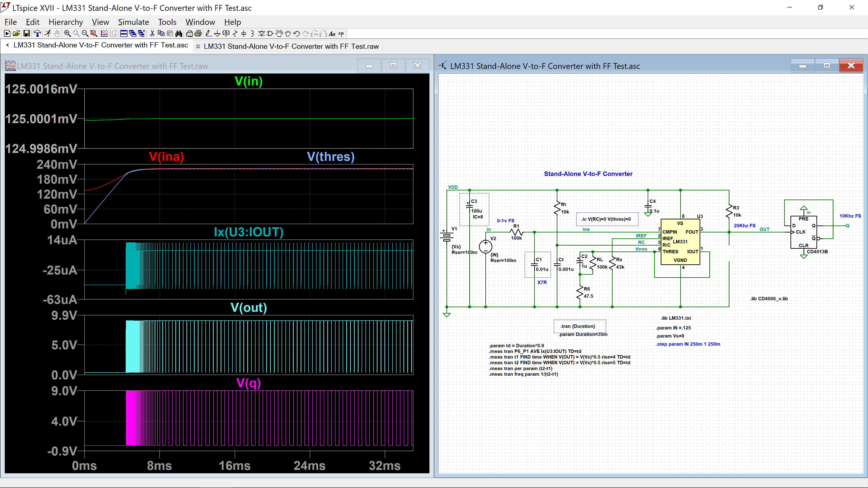Place a Capacitor using the toolbar icon

click(x=244, y=34)
